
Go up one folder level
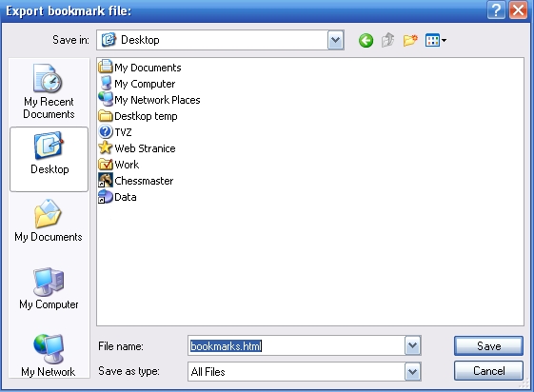(x=388, y=41)
